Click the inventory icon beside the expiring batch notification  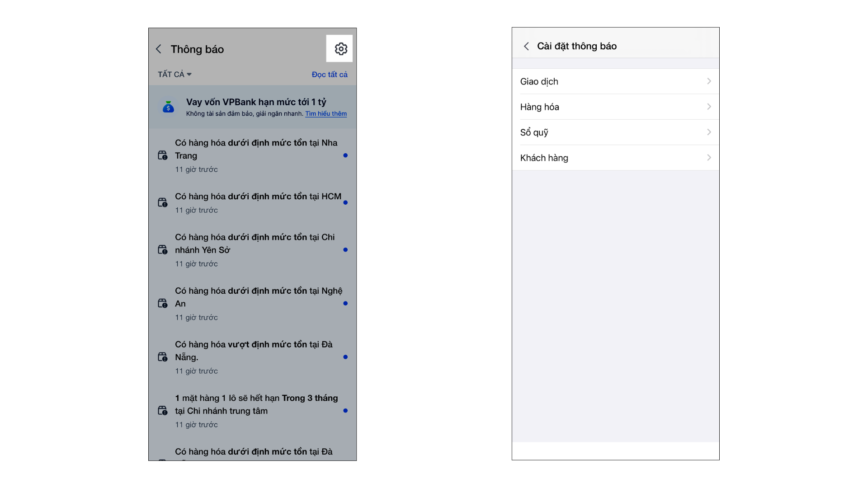pyautogui.click(x=162, y=410)
